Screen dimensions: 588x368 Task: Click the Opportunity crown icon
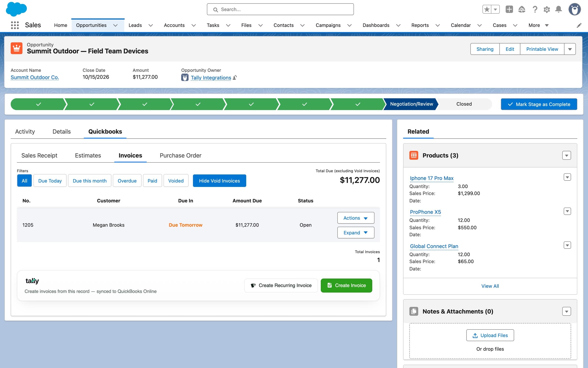pyautogui.click(x=16, y=48)
